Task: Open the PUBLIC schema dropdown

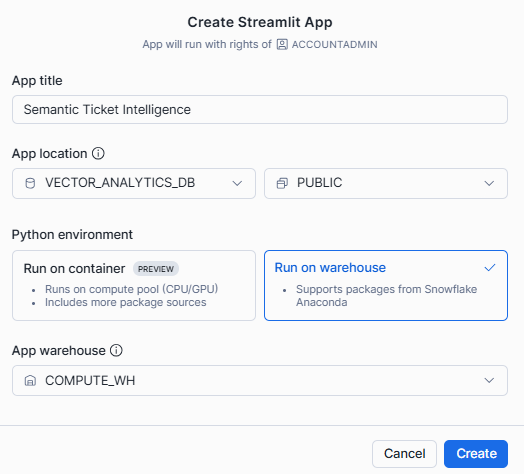Action: click(x=386, y=184)
